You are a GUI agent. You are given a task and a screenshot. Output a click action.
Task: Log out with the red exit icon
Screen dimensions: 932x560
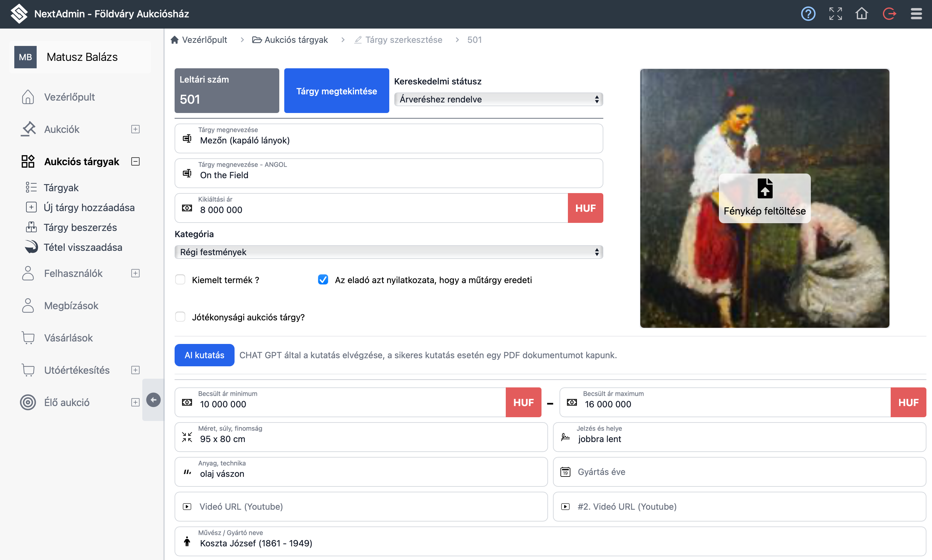(889, 14)
